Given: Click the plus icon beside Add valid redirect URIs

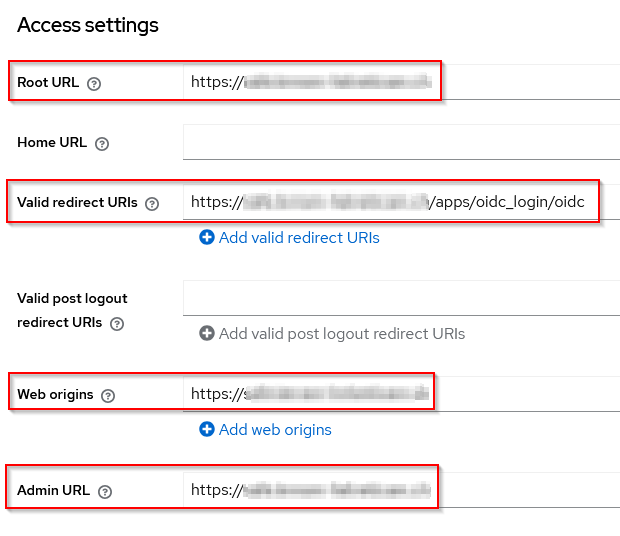Looking at the screenshot, I should point(207,238).
